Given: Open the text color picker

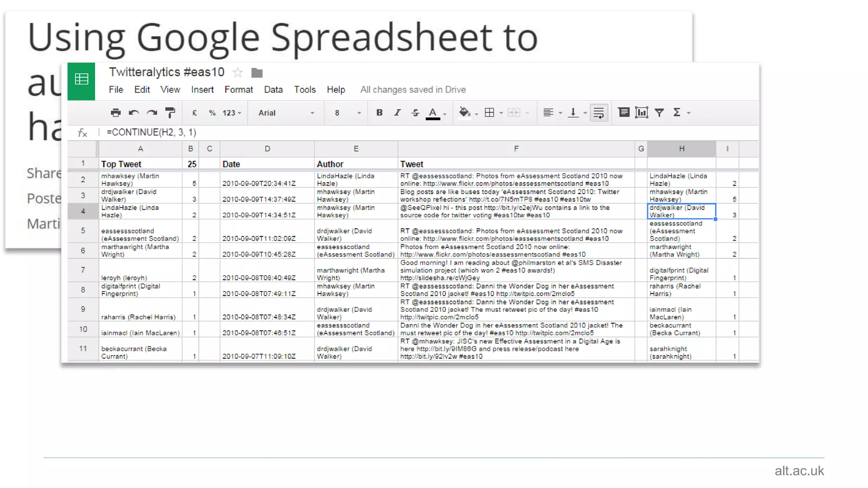Looking at the screenshot, I should pyautogui.click(x=433, y=113).
